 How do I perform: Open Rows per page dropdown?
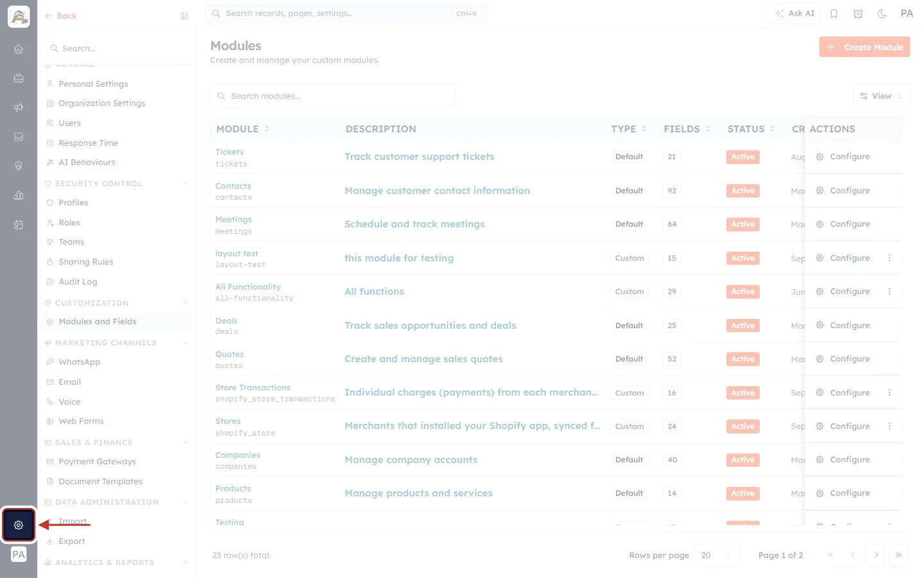click(717, 556)
